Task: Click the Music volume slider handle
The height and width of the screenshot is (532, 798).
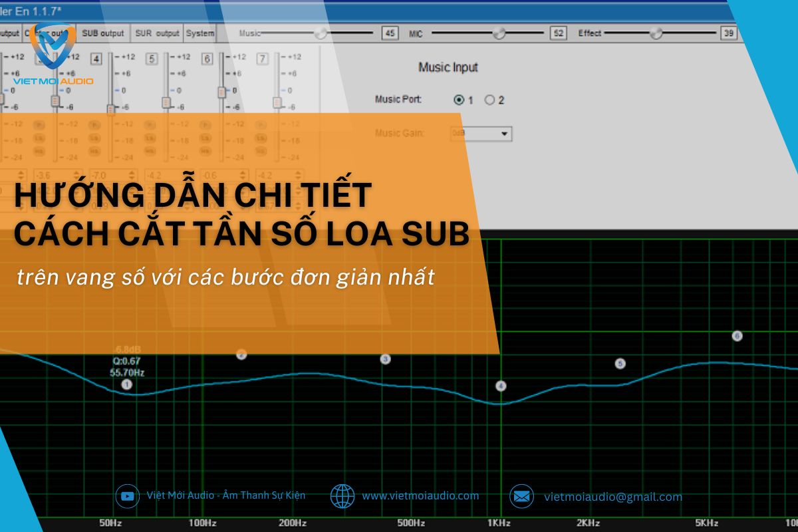Action: 321,33
